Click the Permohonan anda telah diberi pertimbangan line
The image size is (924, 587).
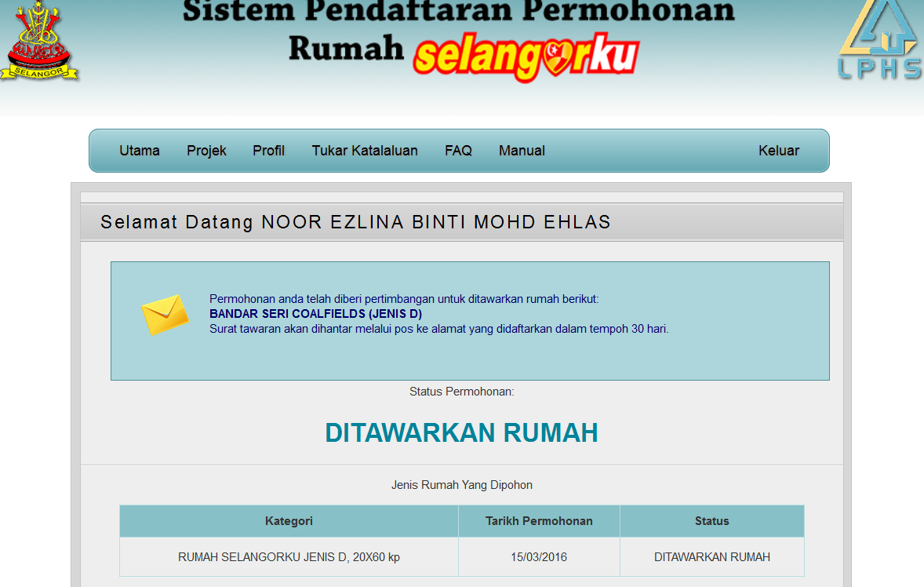404,300
